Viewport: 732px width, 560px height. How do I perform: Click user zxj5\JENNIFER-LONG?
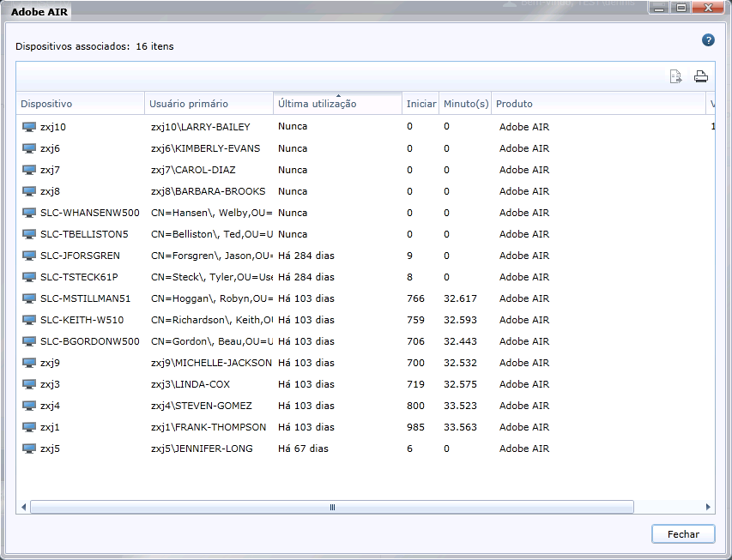coord(202,449)
